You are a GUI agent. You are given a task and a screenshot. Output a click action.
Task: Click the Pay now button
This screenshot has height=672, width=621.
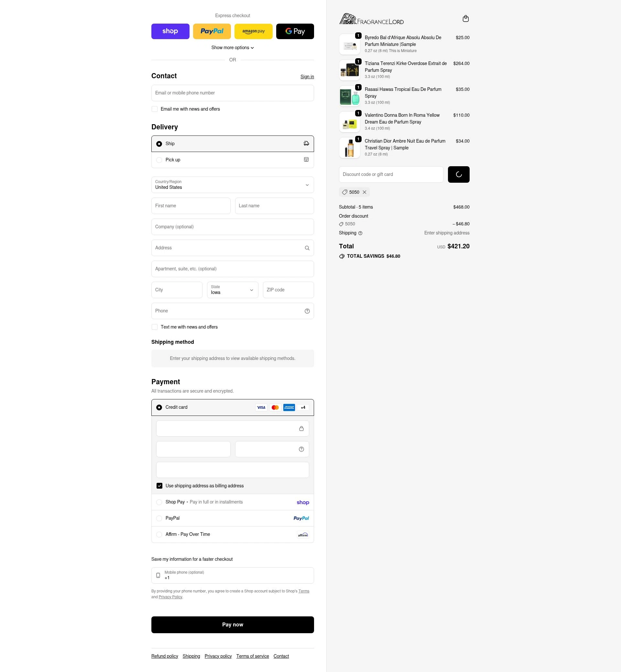point(233,625)
